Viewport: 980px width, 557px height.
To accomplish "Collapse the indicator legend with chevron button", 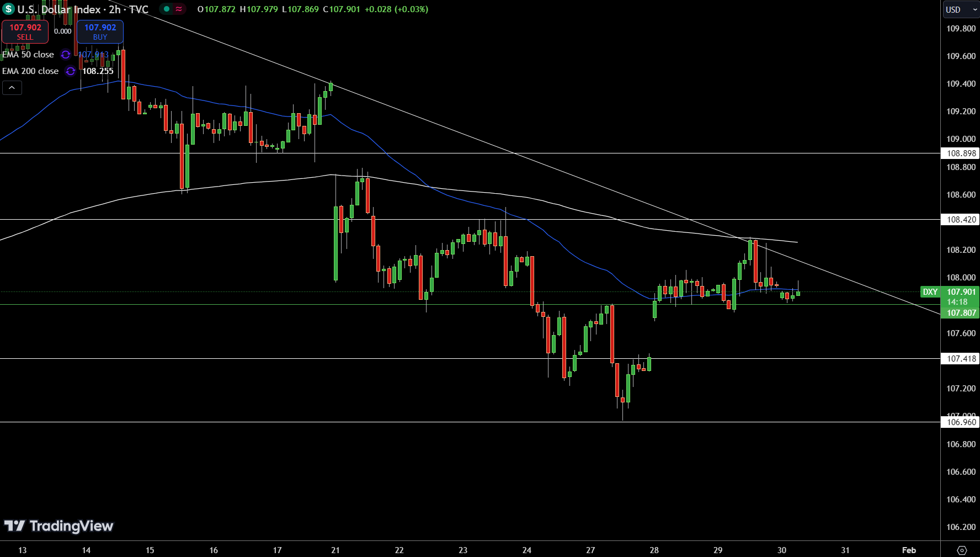I will (12, 87).
